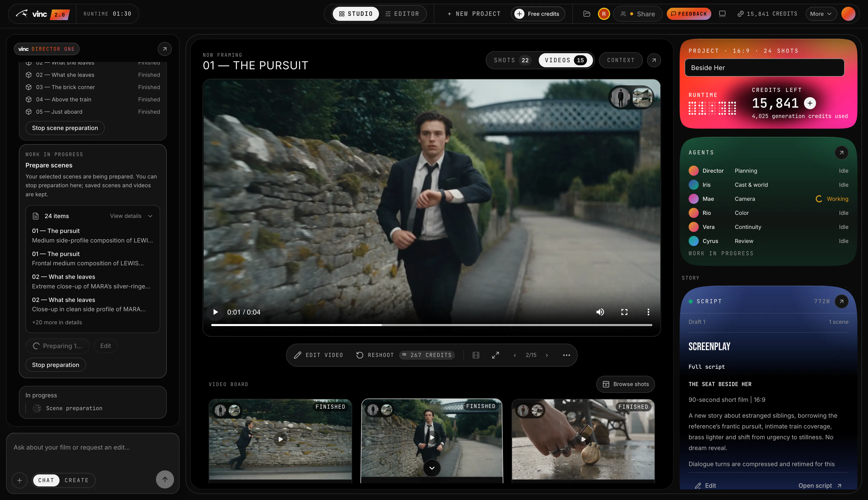Open the more options ellipsis in video toolbar
Viewport: 868px width, 500px height.
567,355
